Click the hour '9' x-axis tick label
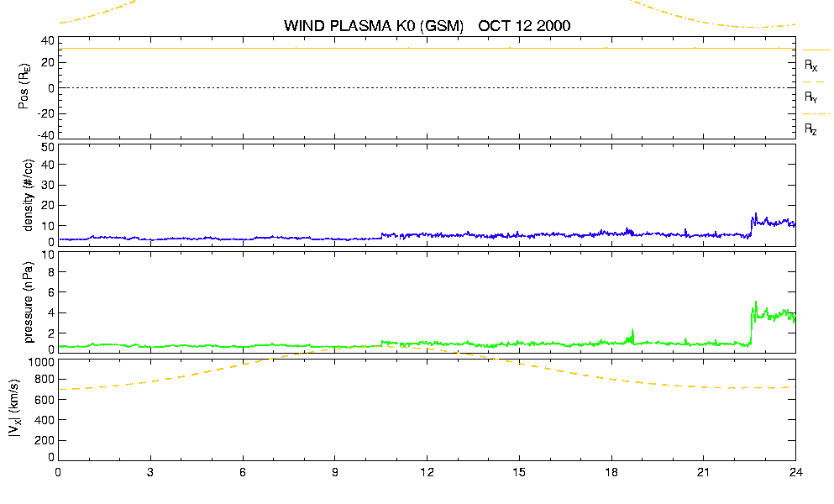Image resolution: width=834 pixels, height=504 pixels. pyautogui.click(x=334, y=472)
